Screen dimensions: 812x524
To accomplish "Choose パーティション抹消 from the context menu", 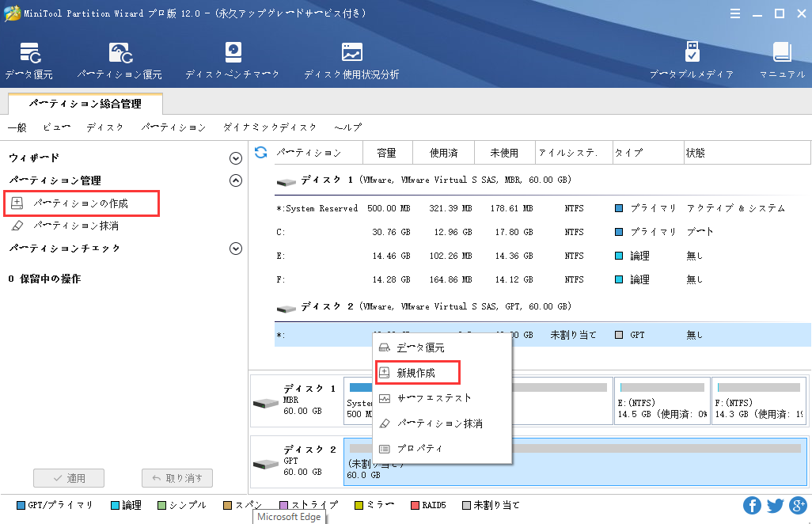I will click(442, 423).
